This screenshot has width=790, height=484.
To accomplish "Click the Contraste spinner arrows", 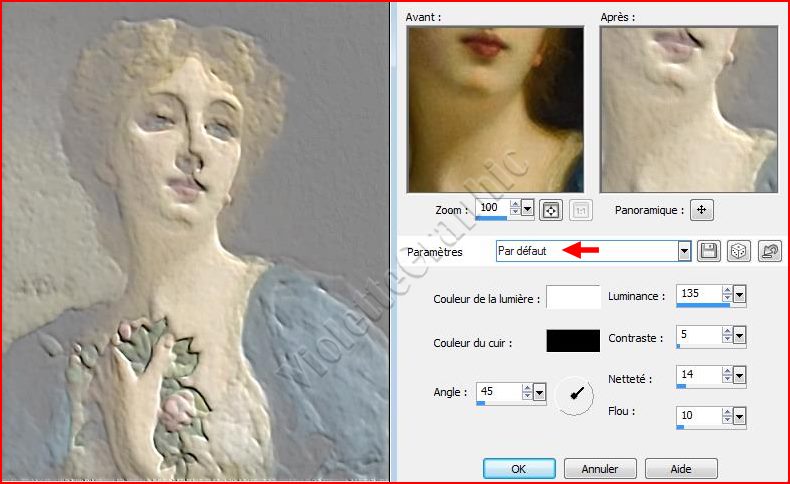I will [726, 337].
